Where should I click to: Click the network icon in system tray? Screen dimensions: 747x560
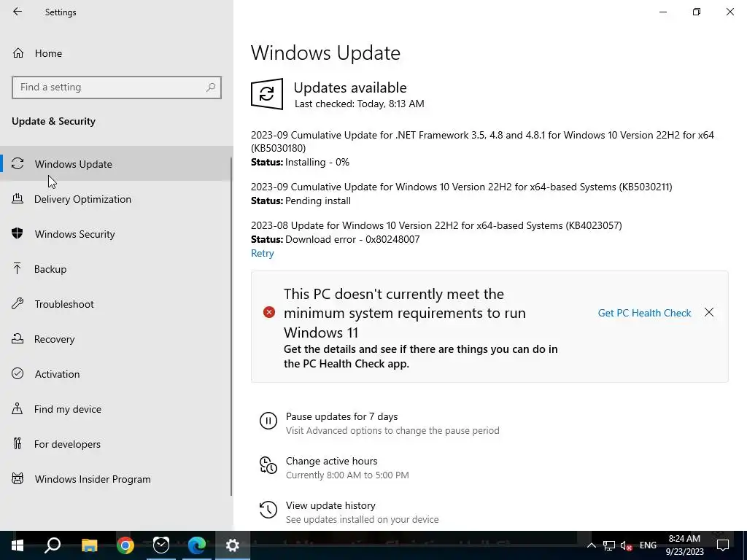(609, 545)
